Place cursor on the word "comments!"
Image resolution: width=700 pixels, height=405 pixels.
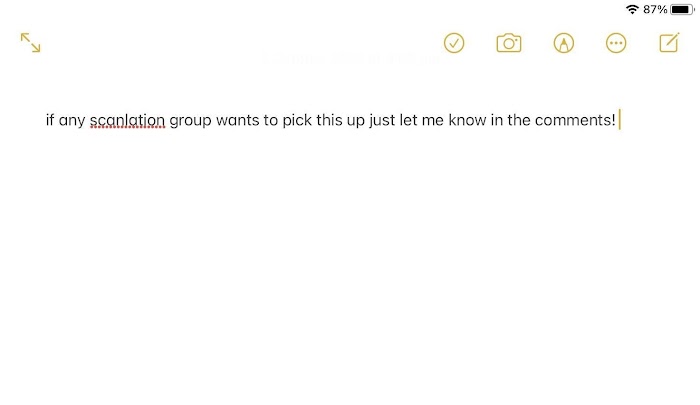click(x=577, y=121)
